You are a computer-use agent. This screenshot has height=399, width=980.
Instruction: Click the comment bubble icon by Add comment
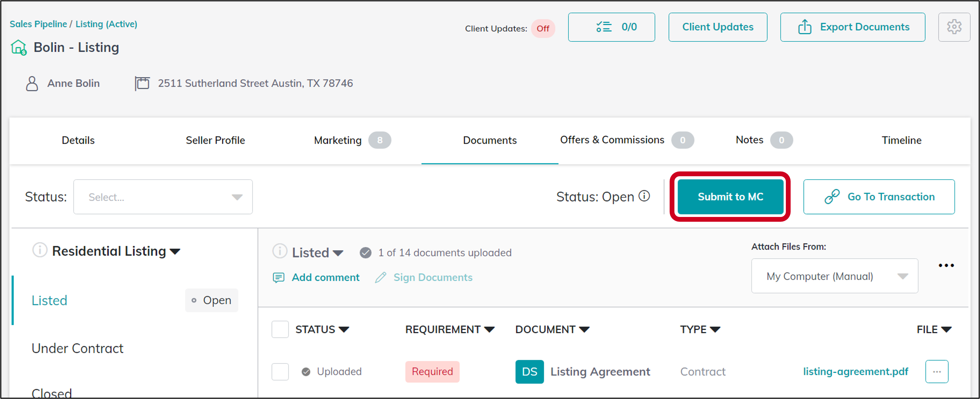(279, 278)
